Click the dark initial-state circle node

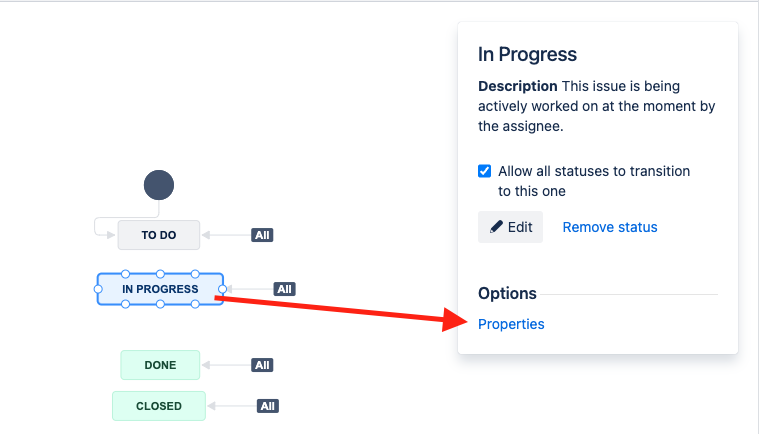click(159, 185)
